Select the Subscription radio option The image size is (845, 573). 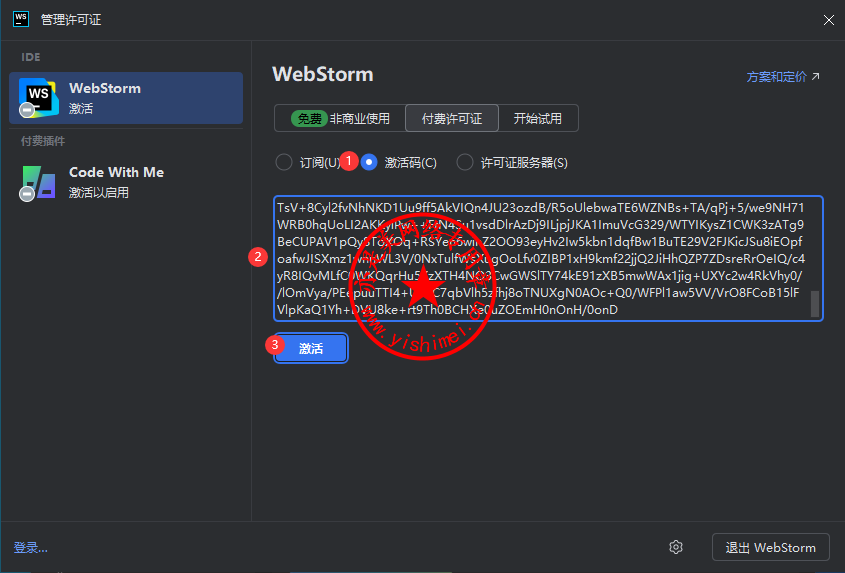click(283, 162)
